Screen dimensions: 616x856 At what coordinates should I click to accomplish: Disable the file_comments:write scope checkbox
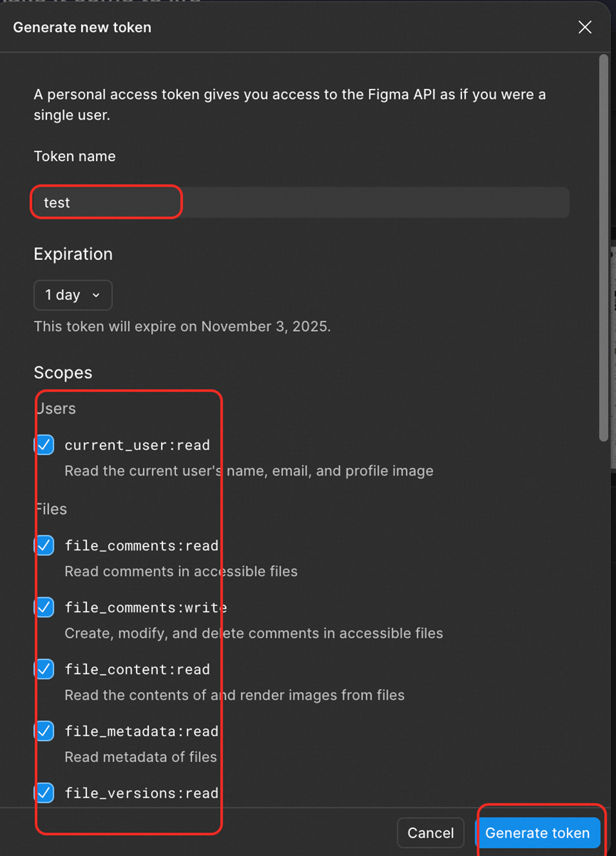click(x=45, y=607)
